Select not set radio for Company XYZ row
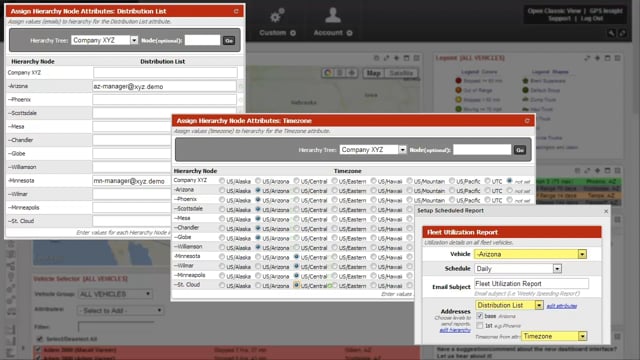The height and width of the screenshot is (360, 640). tap(509, 180)
